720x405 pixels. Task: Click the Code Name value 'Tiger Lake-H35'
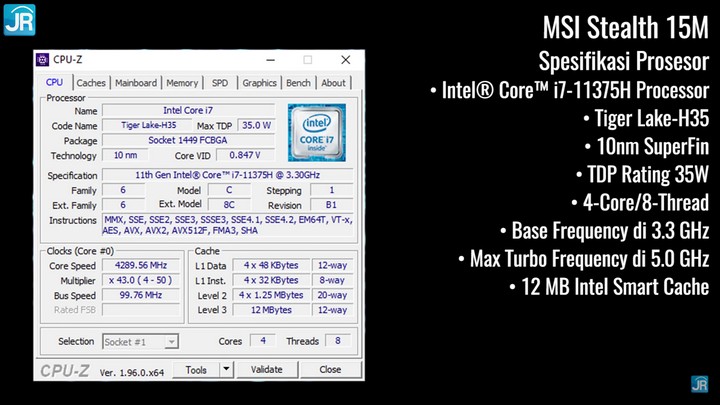(x=147, y=125)
